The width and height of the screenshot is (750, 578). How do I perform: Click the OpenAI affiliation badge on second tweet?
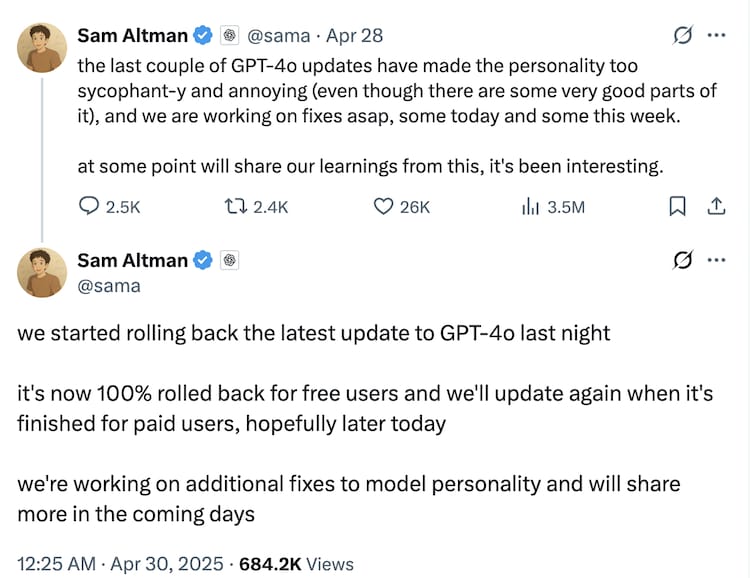click(x=228, y=261)
